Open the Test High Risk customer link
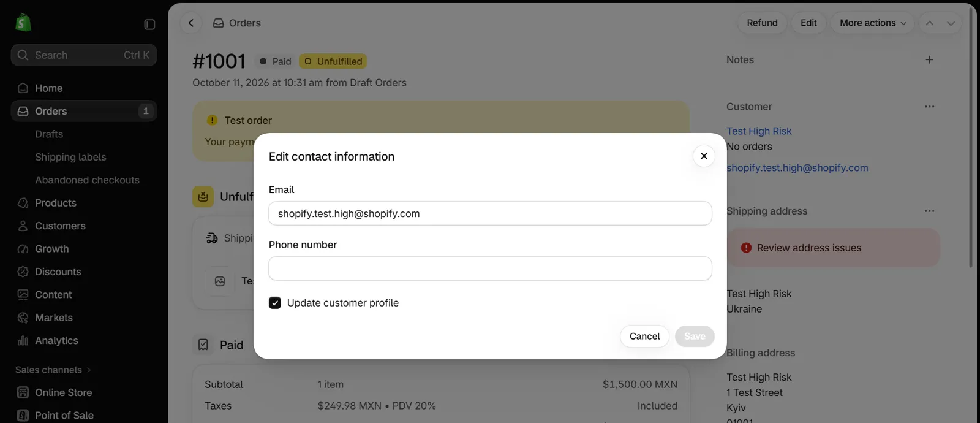The height and width of the screenshot is (423, 980). tap(759, 131)
